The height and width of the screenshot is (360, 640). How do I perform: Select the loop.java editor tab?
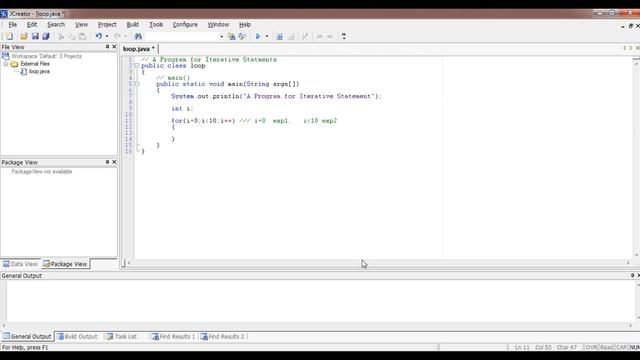(139, 49)
